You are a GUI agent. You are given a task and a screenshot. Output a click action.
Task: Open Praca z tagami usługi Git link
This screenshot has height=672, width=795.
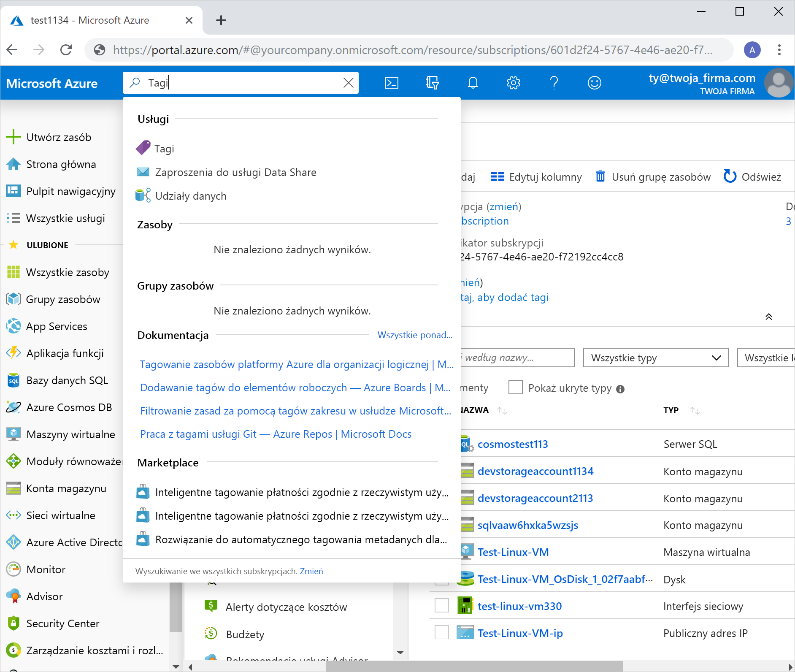click(x=276, y=434)
